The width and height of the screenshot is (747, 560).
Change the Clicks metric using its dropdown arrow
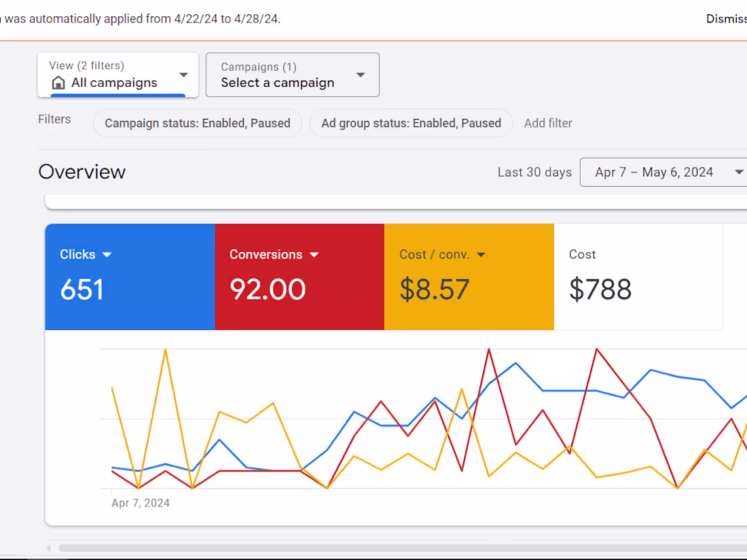point(107,255)
